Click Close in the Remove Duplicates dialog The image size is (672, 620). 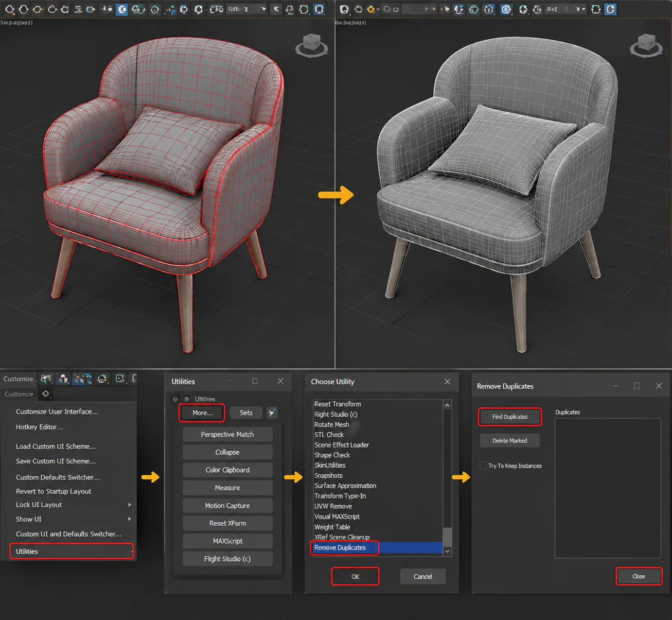pyautogui.click(x=639, y=576)
